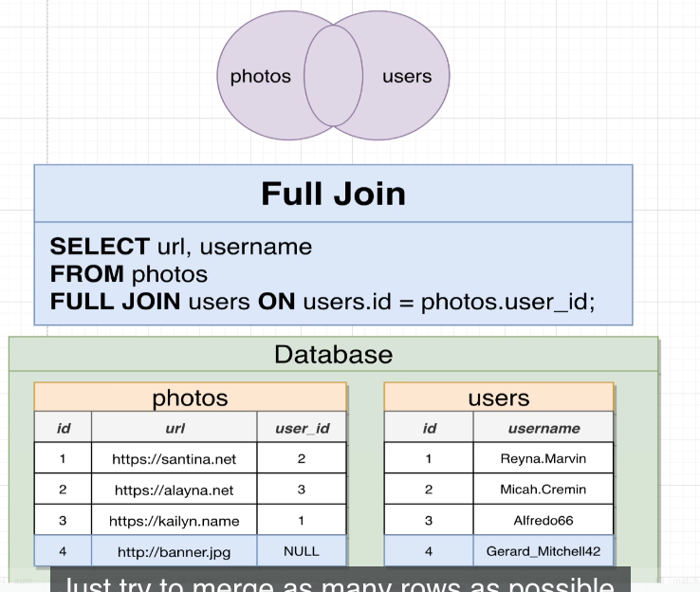
Task: Click the Micah.Cremin username cell
Action: point(543,490)
